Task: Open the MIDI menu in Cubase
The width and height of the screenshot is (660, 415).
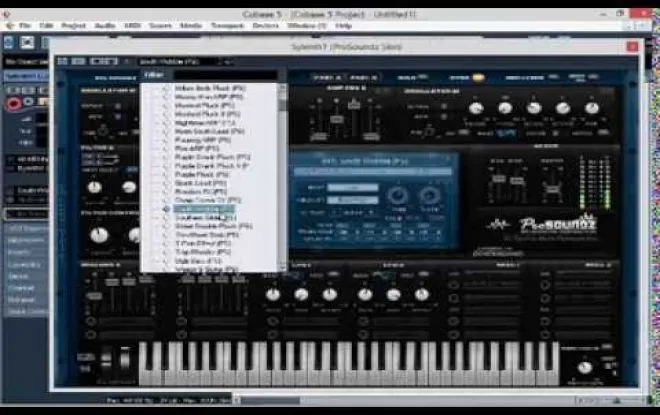Action: [132, 26]
